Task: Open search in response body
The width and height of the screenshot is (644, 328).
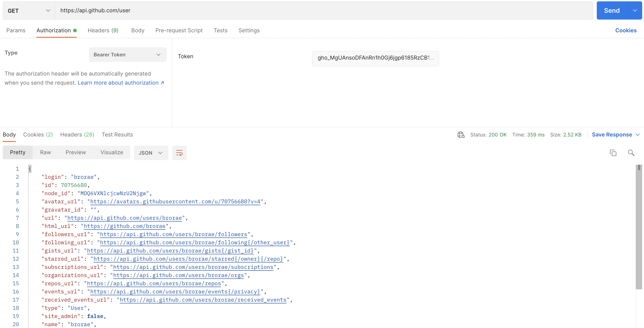Action: pyautogui.click(x=631, y=153)
